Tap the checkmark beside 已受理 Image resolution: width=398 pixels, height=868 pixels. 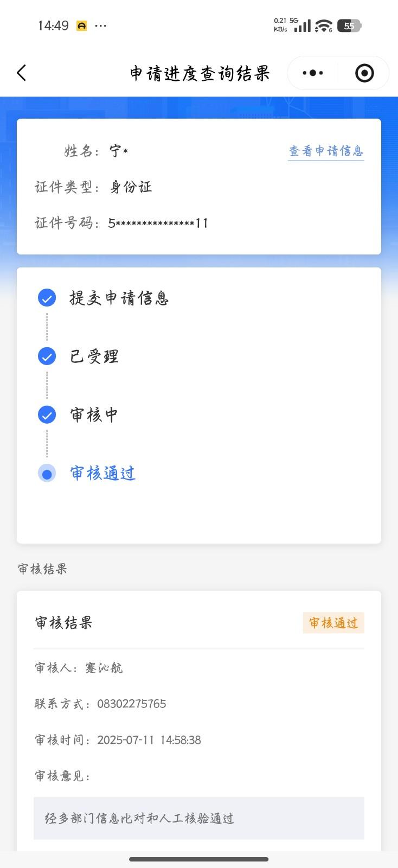pyautogui.click(x=47, y=356)
